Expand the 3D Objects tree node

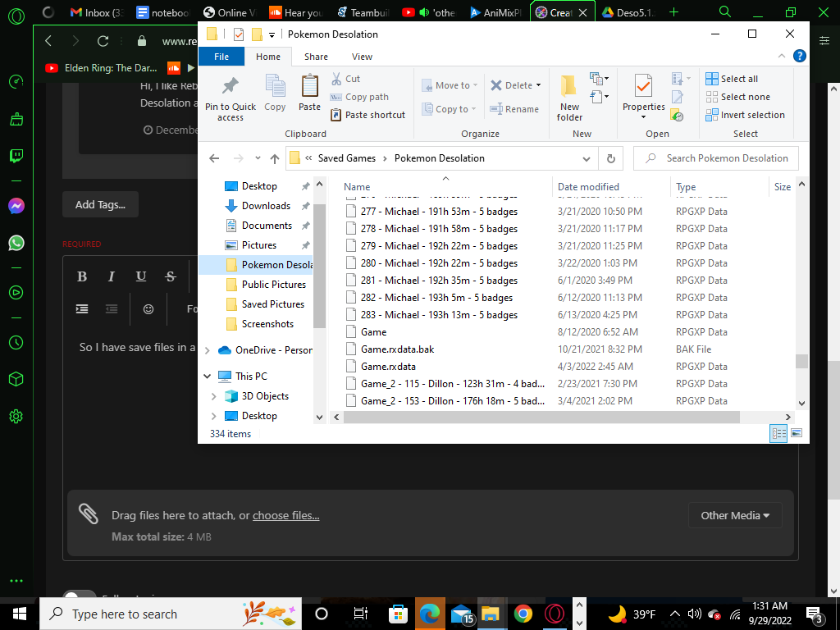point(214,396)
